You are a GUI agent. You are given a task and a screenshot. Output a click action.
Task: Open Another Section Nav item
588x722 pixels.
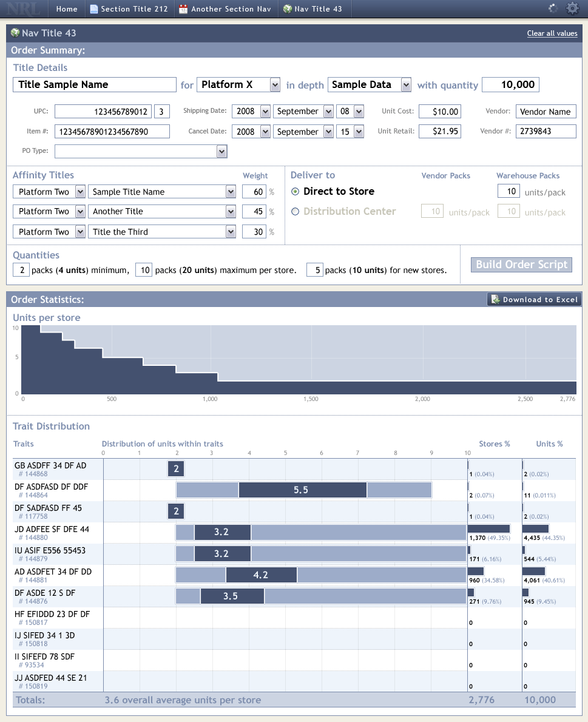point(226,8)
